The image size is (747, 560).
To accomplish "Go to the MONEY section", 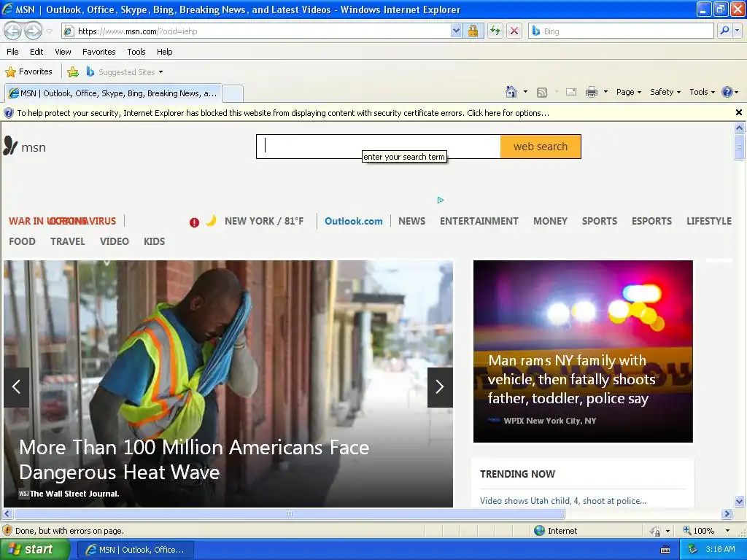I will pos(550,221).
